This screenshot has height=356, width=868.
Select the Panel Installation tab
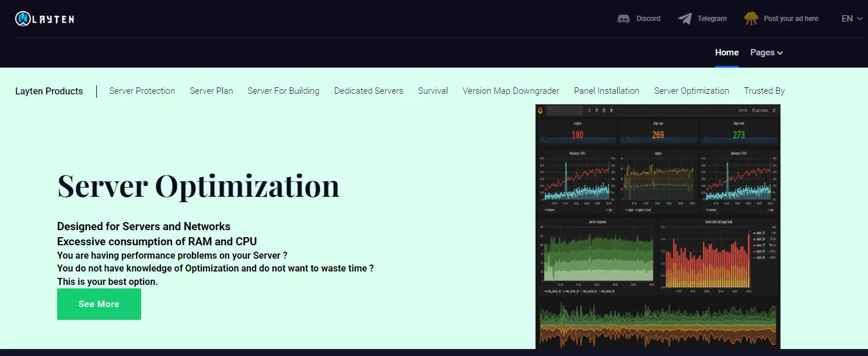(607, 91)
